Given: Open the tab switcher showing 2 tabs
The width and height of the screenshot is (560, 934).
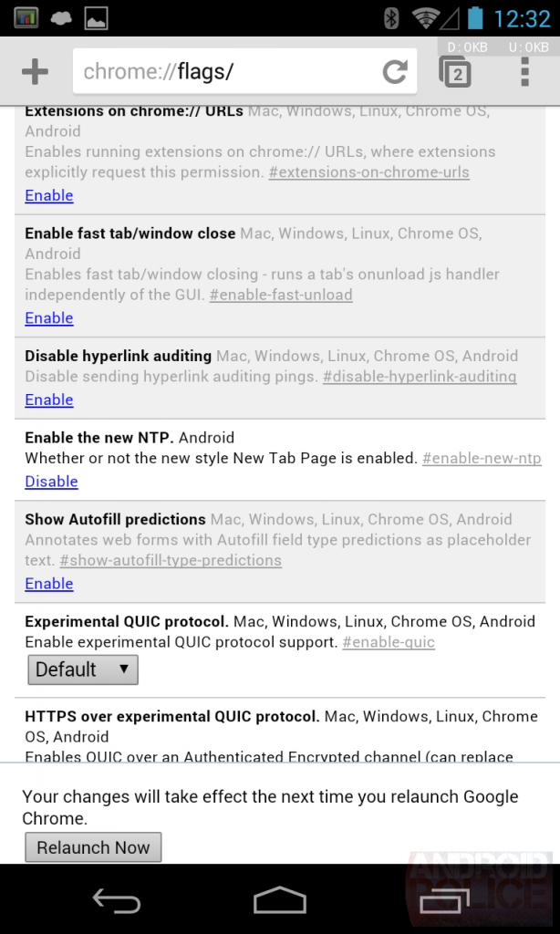Looking at the screenshot, I should (x=455, y=72).
